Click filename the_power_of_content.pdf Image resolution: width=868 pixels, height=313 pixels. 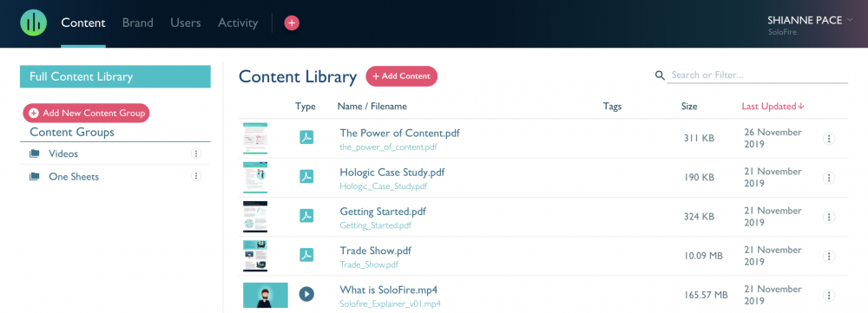coord(389,147)
